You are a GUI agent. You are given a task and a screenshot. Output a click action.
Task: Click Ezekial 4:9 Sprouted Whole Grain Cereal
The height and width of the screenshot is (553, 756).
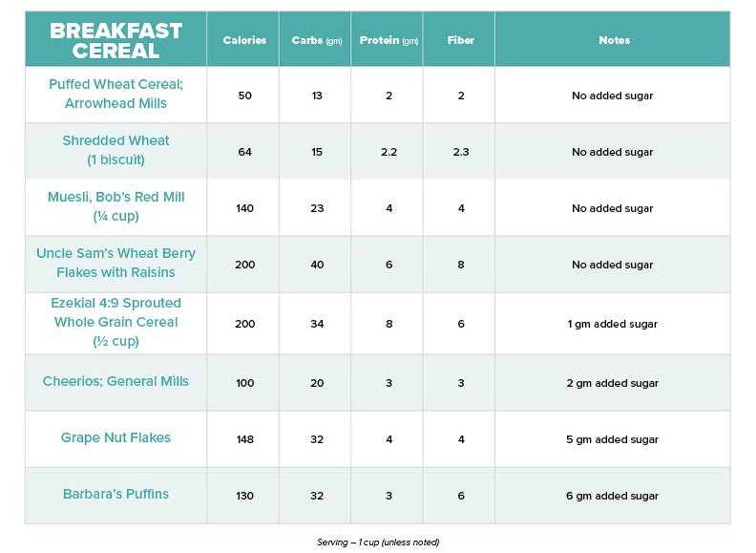(x=115, y=322)
